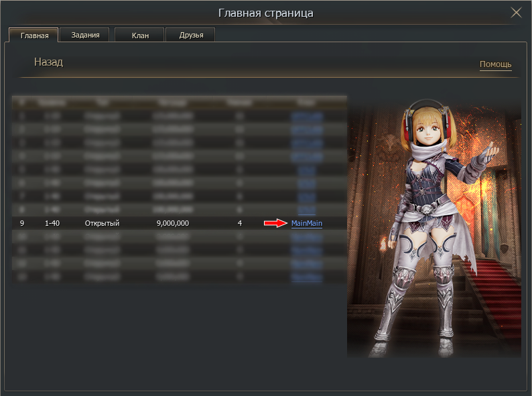
Task: Click the red arrow pointing to MainMain
Action: [x=275, y=223]
